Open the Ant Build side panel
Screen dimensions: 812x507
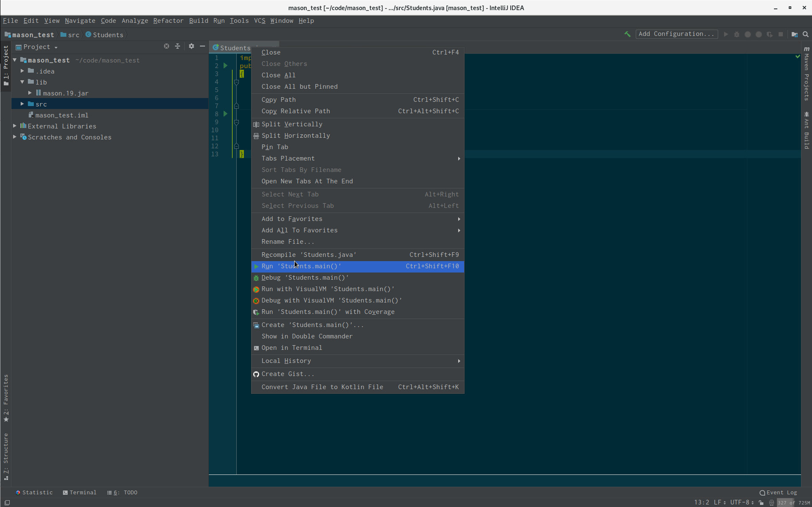pos(807,131)
